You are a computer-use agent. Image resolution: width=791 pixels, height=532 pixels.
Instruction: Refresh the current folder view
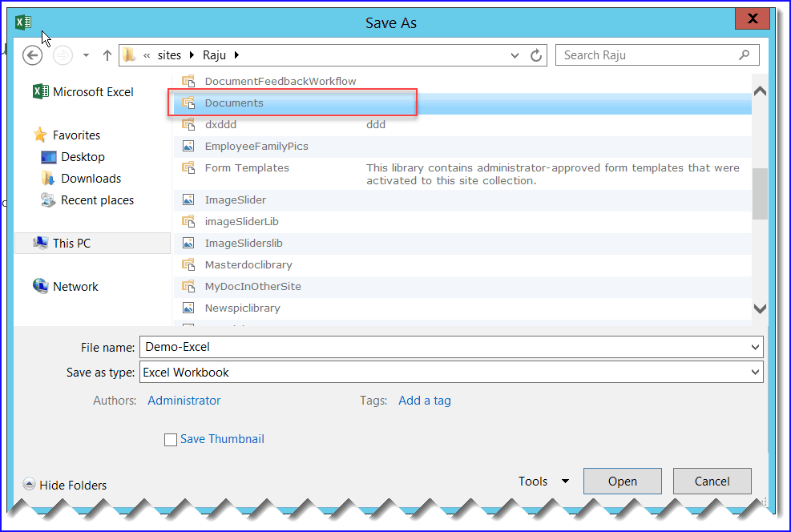[535, 54]
